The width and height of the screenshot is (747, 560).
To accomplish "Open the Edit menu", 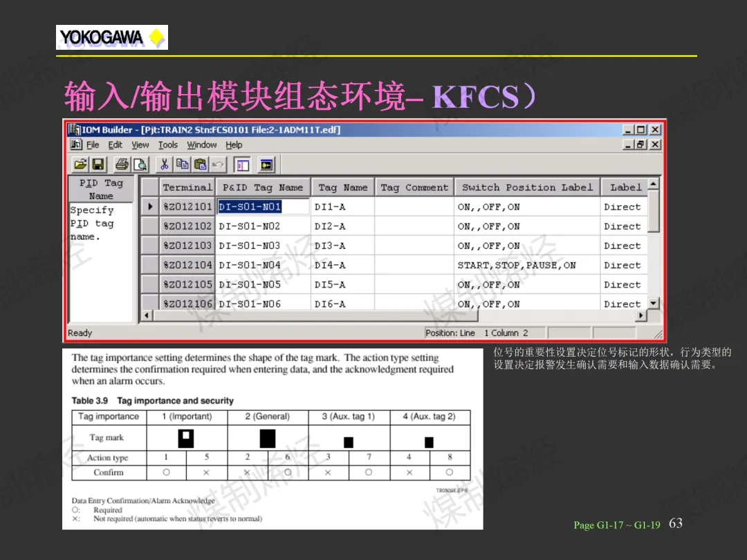I will [x=115, y=144].
